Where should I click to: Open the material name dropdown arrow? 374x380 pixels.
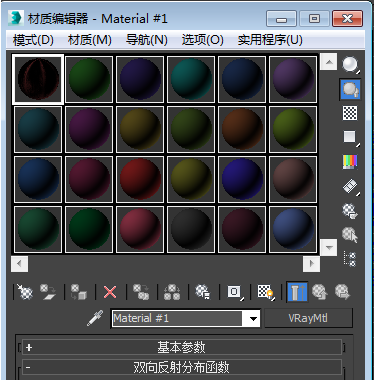[x=253, y=319]
